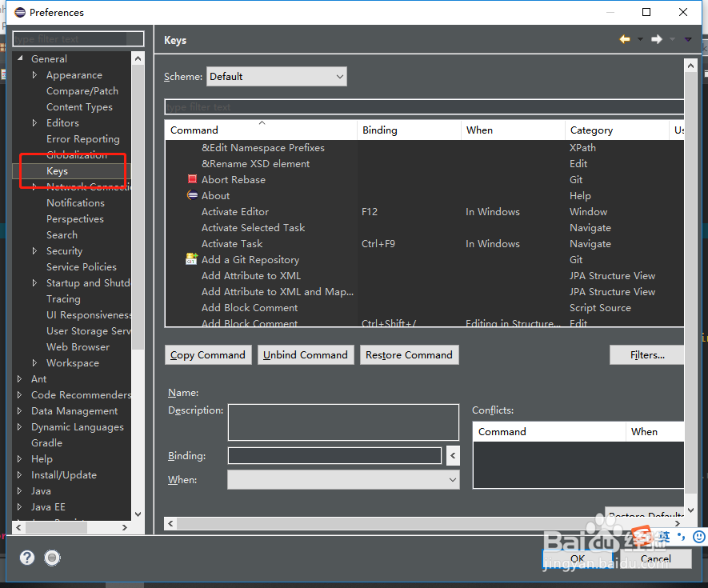
Task: Select Notifications in the tree
Action: (x=75, y=202)
